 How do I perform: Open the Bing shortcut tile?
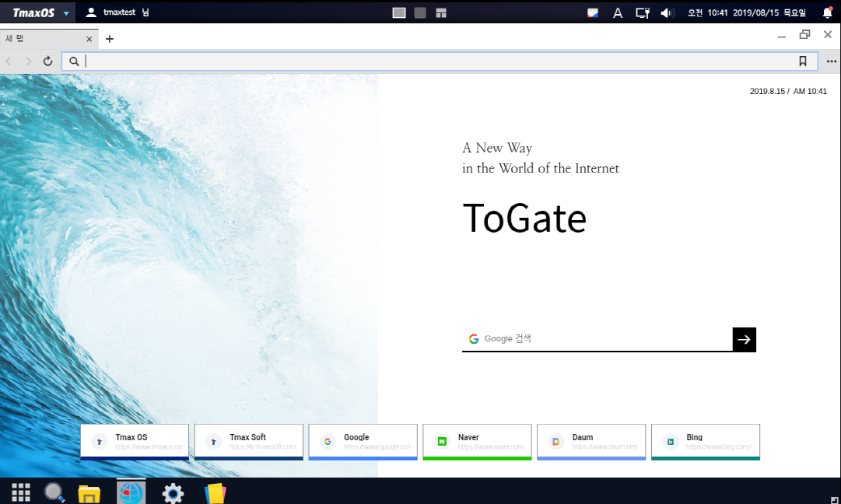[x=705, y=441]
